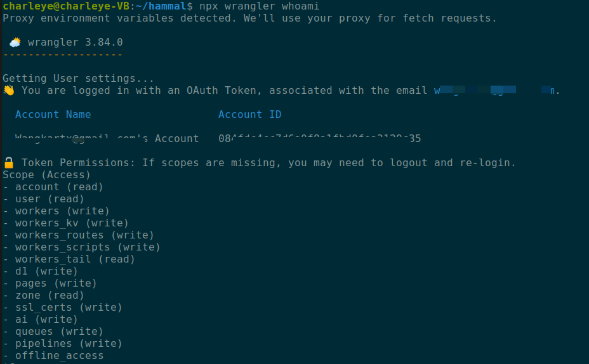Screen dimensions: 589x364
Task: Click the Scope (Access) heading text
Action: click(x=46, y=175)
